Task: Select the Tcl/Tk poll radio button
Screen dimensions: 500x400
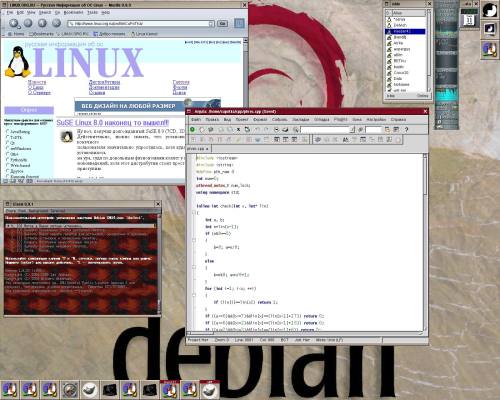Action: (7, 137)
